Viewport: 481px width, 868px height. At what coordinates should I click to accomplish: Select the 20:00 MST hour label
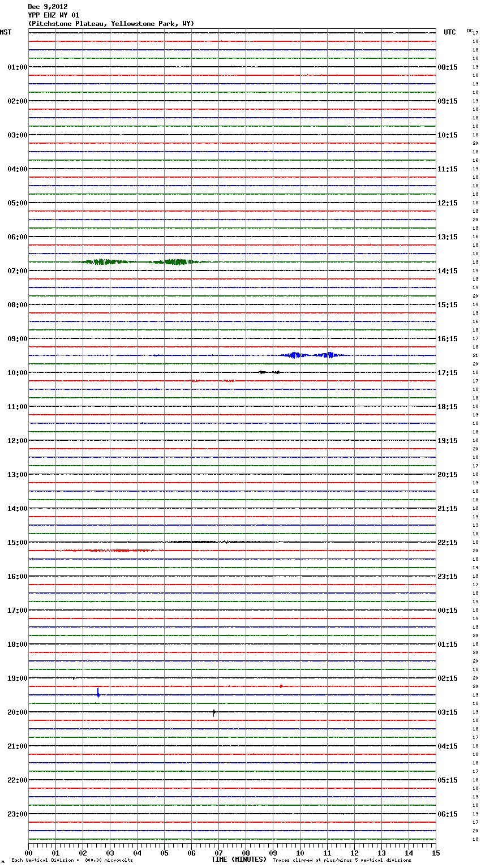click(18, 712)
